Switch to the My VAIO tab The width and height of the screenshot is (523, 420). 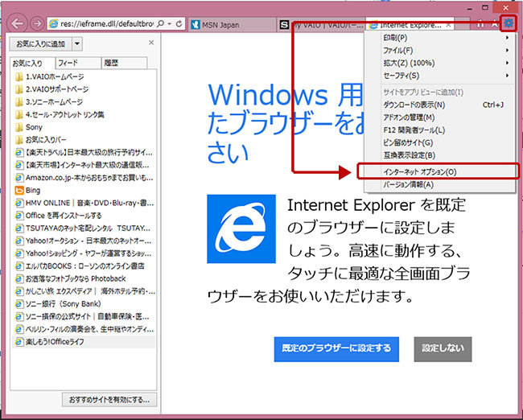[322, 25]
